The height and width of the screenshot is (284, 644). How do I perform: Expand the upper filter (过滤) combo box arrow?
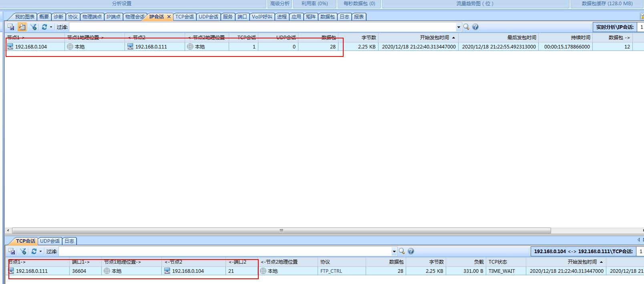point(459,27)
